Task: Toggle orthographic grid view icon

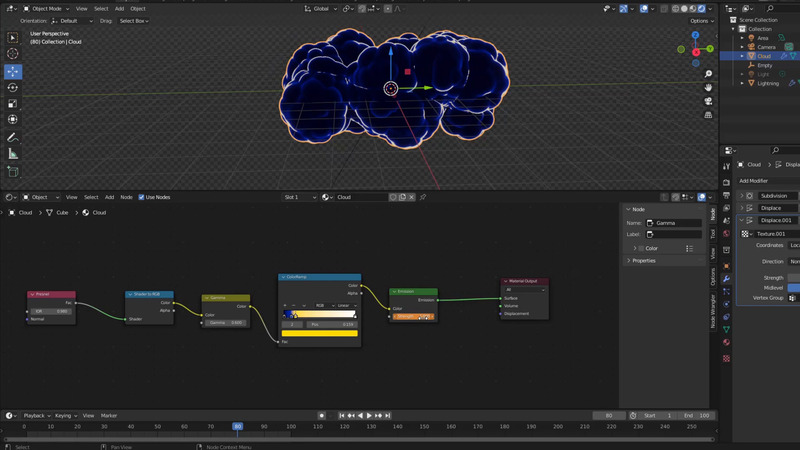Action: click(x=708, y=114)
